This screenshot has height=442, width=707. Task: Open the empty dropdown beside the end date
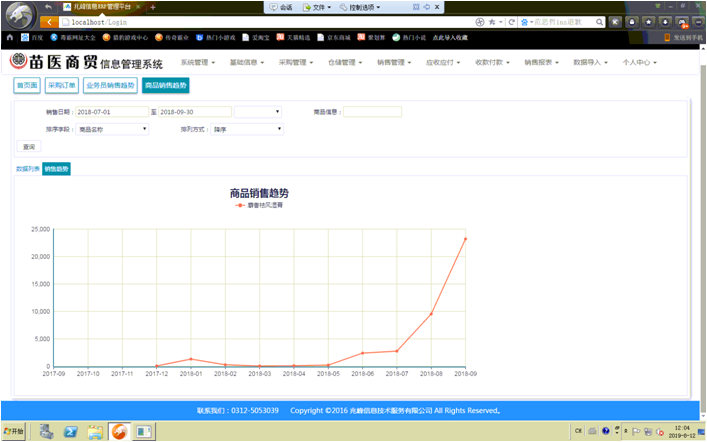pyautogui.click(x=258, y=112)
